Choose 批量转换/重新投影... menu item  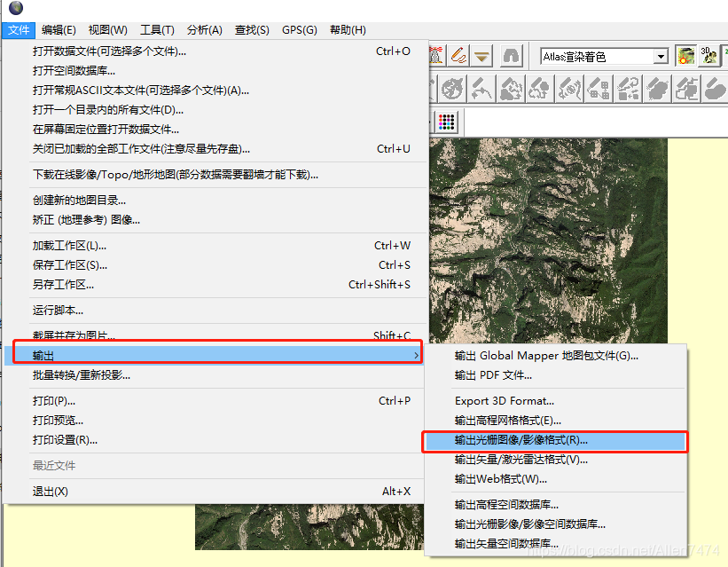click(x=82, y=375)
